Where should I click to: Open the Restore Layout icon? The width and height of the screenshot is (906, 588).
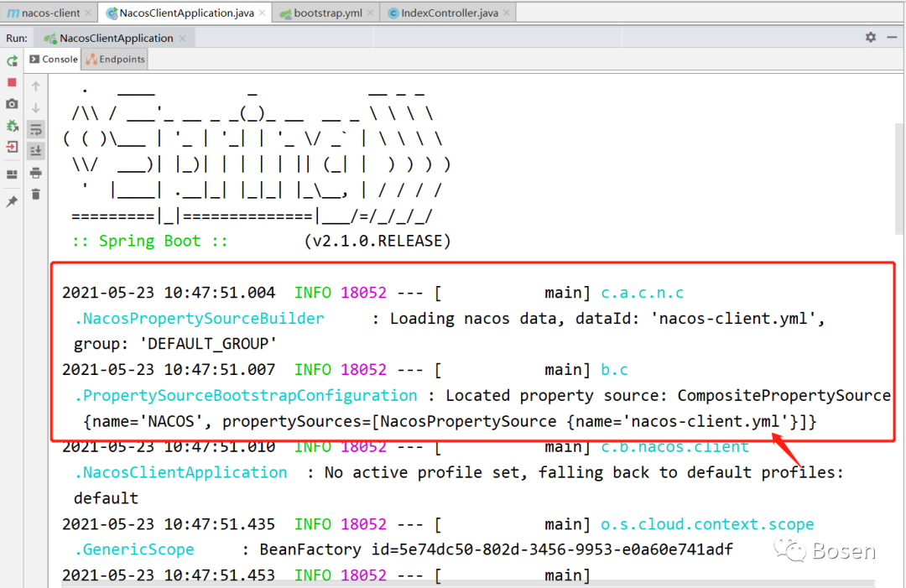tap(12, 174)
